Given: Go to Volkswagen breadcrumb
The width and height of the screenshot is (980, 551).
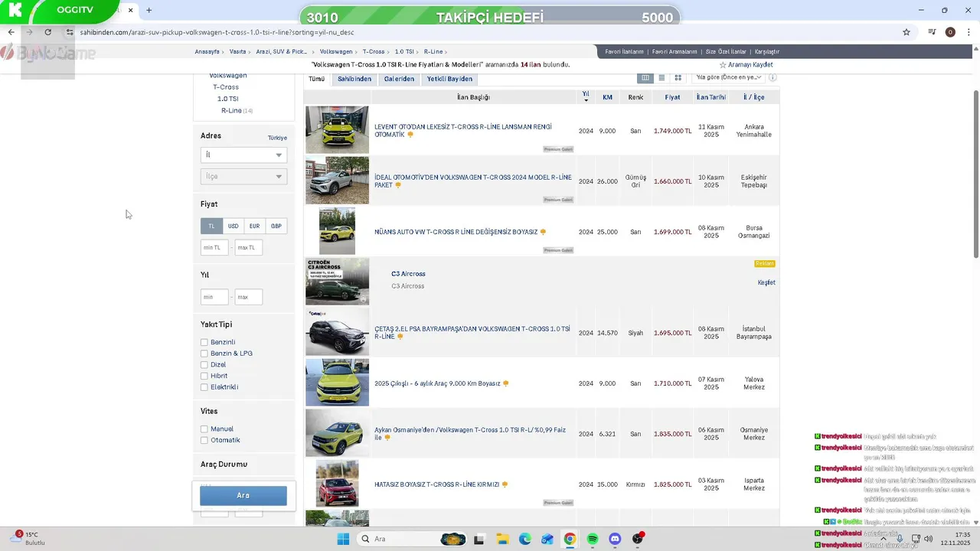Looking at the screenshot, I should point(336,51).
